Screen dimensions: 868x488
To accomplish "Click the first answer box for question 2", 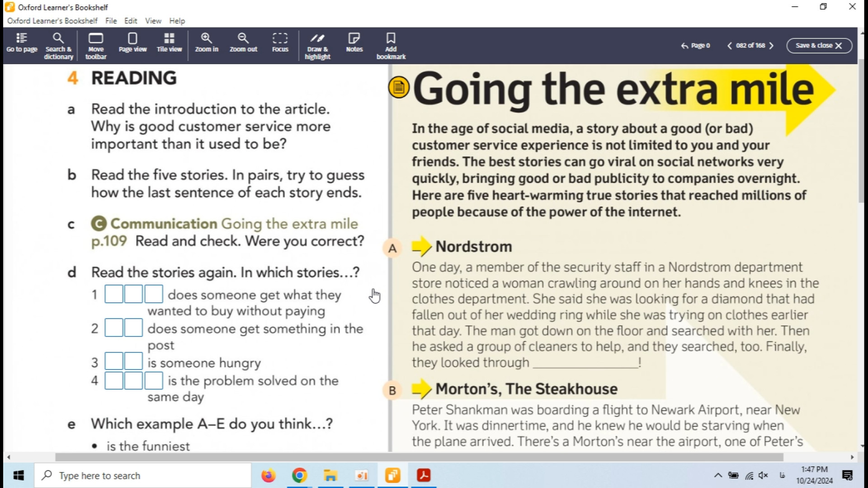I will (x=114, y=328).
